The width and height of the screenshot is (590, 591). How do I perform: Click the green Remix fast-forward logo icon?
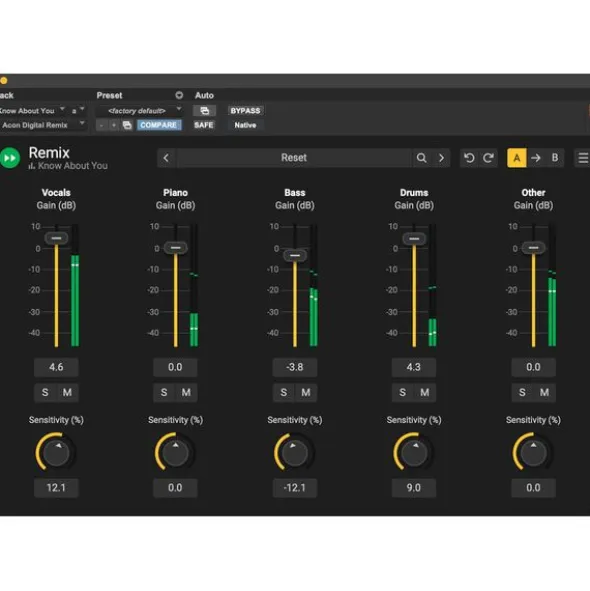[9, 158]
